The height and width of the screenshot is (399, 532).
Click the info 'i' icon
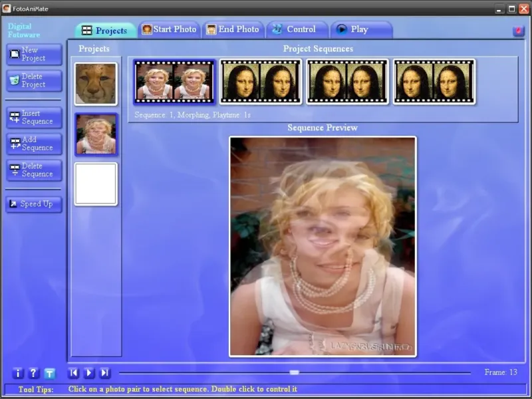click(x=18, y=373)
